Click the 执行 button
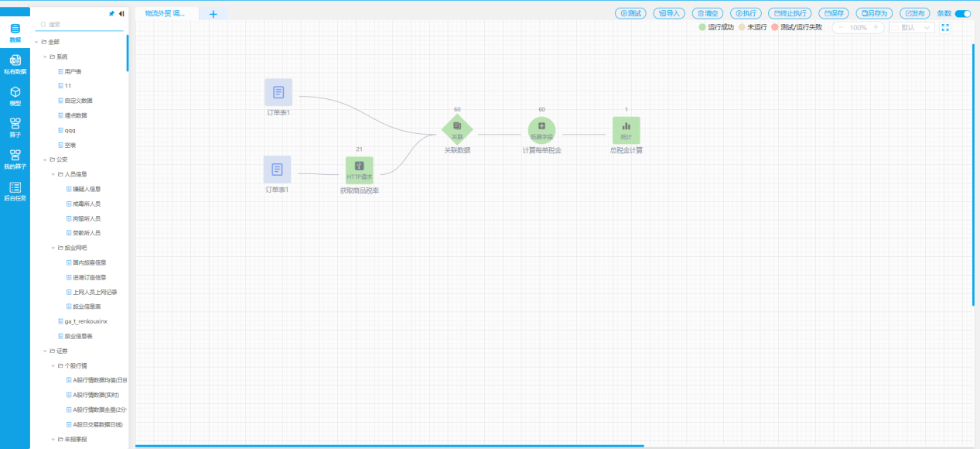980x449 pixels. 747,13
